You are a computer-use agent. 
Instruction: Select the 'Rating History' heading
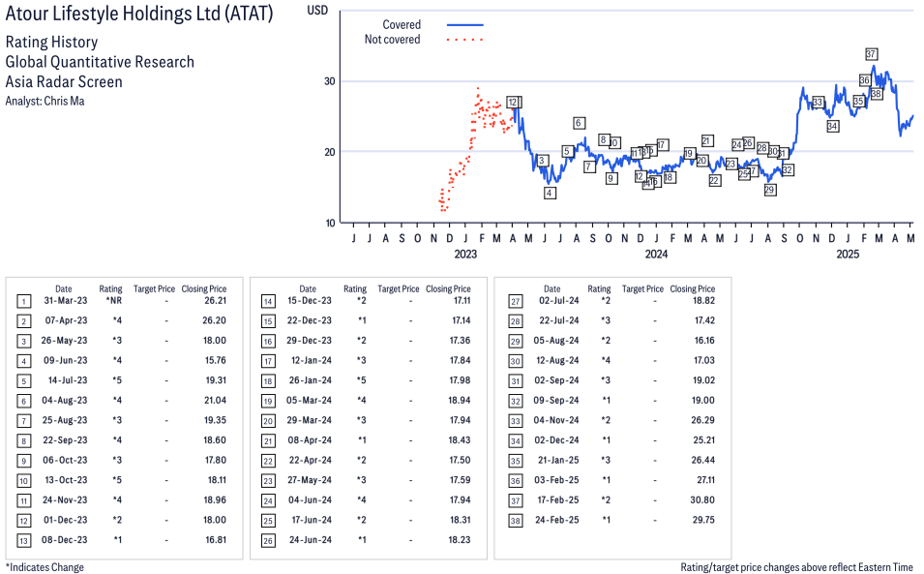point(52,42)
